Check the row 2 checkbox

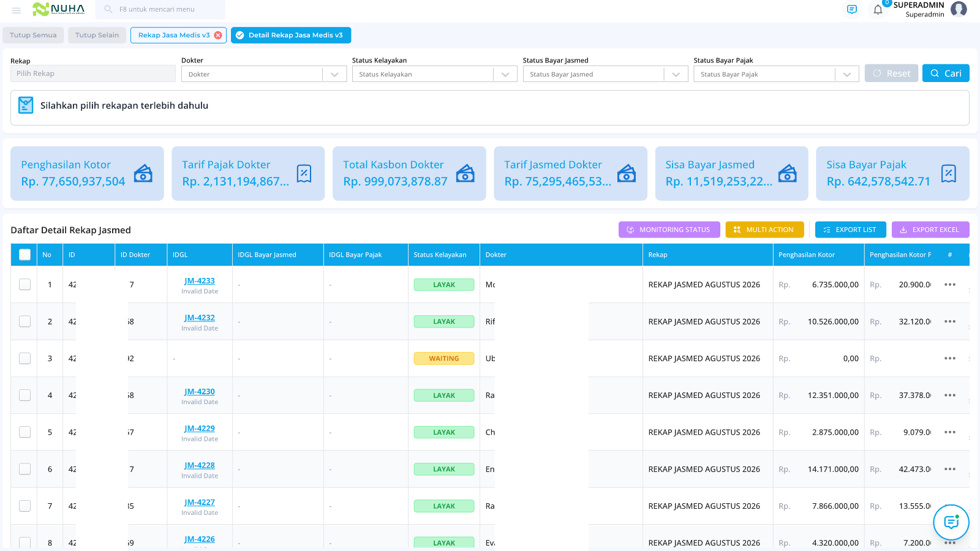(x=24, y=321)
